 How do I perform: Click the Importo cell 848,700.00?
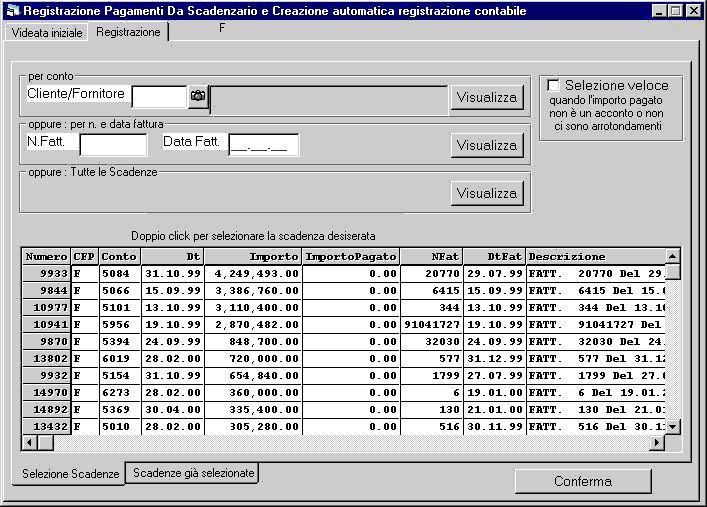tap(253, 341)
